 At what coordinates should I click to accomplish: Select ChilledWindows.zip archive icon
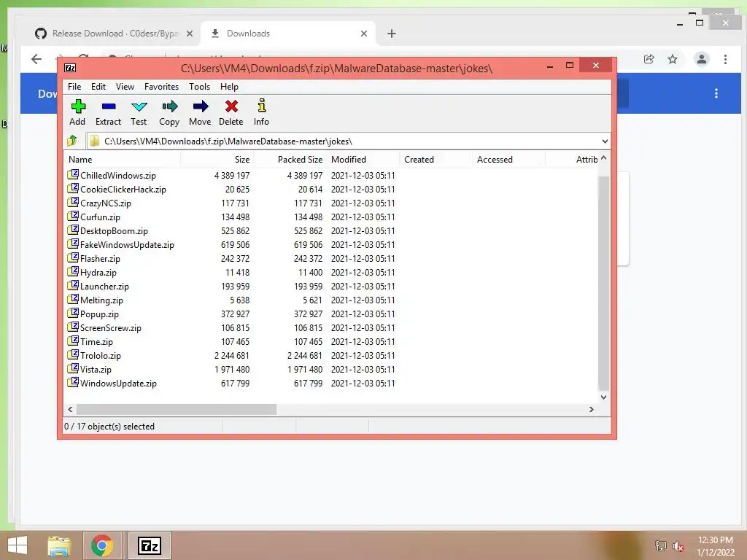click(73, 175)
